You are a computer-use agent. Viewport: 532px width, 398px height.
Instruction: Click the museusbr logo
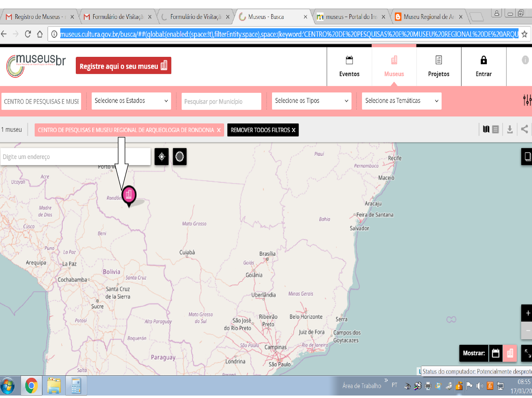tap(36, 66)
